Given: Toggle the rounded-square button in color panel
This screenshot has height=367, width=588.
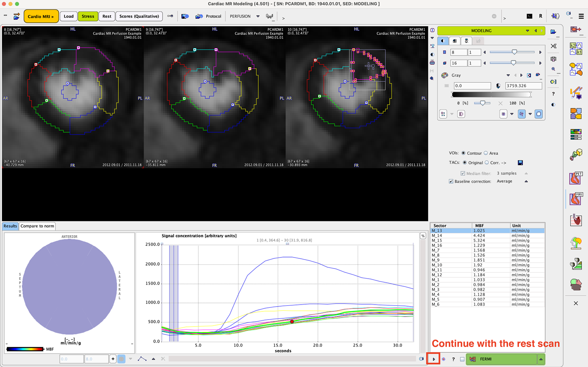Looking at the screenshot, I should pos(539,114).
